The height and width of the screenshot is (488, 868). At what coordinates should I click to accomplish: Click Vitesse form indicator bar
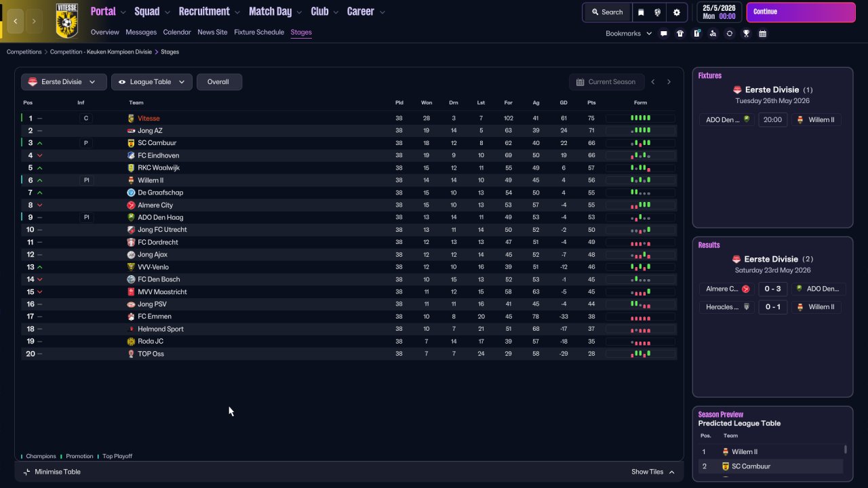coord(640,119)
